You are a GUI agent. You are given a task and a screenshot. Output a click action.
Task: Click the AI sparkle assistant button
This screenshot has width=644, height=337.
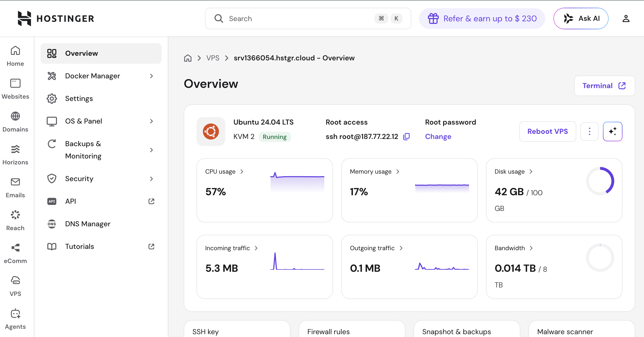point(613,131)
